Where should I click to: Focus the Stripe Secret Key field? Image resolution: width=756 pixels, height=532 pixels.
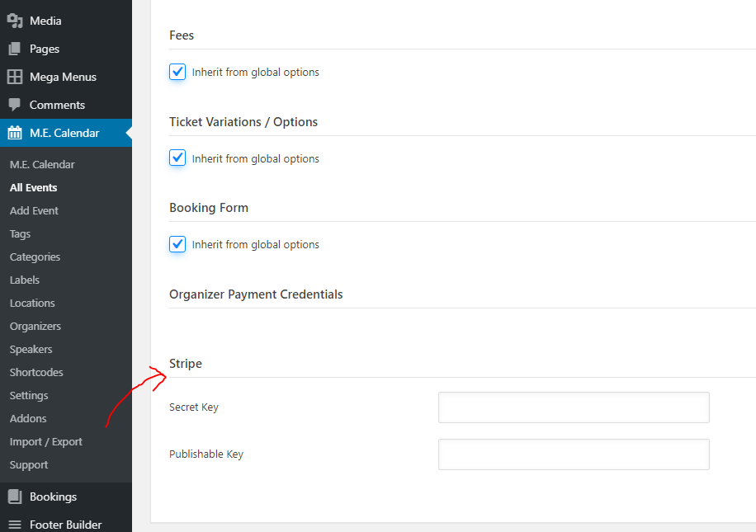click(x=574, y=407)
